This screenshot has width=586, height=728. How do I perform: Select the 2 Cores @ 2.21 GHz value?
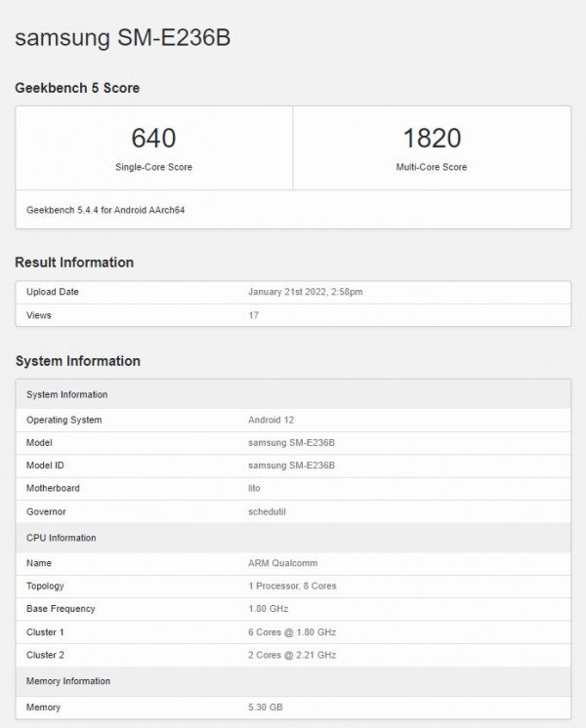click(x=292, y=655)
